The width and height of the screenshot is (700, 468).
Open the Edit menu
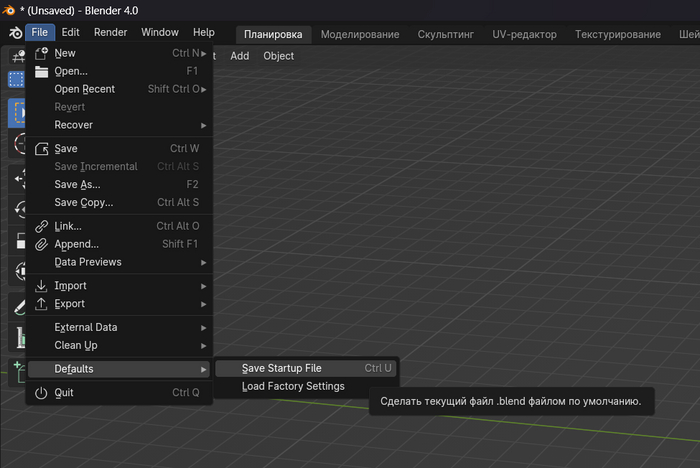70,33
